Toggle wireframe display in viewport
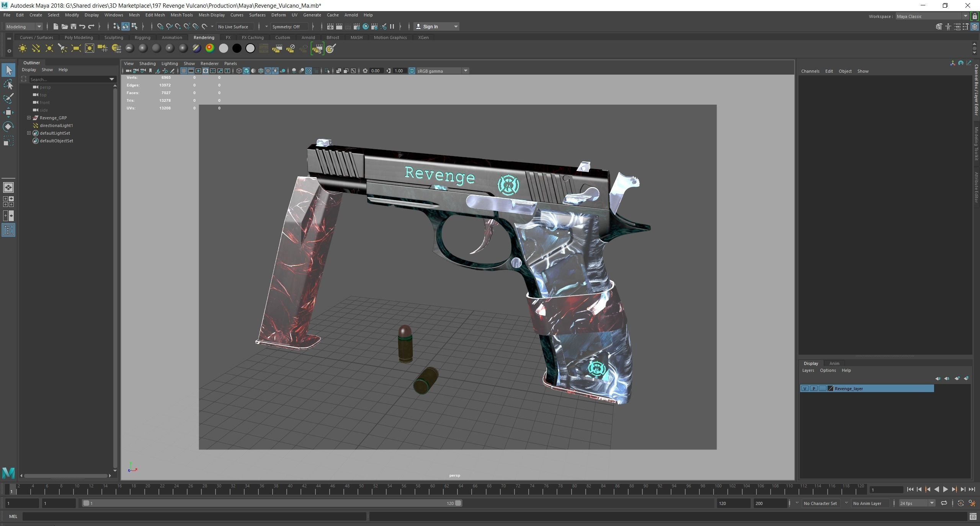The width and height of the screenshot is (980, 526). coord(239,71)
